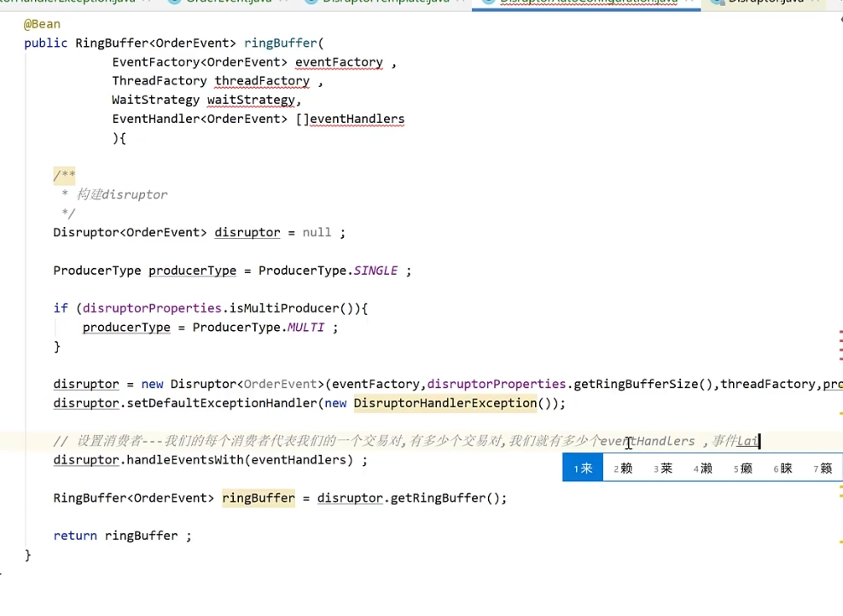Open the Disruptor.java editor tab
This screenshot has width=843, height=616.
(765, 3)
